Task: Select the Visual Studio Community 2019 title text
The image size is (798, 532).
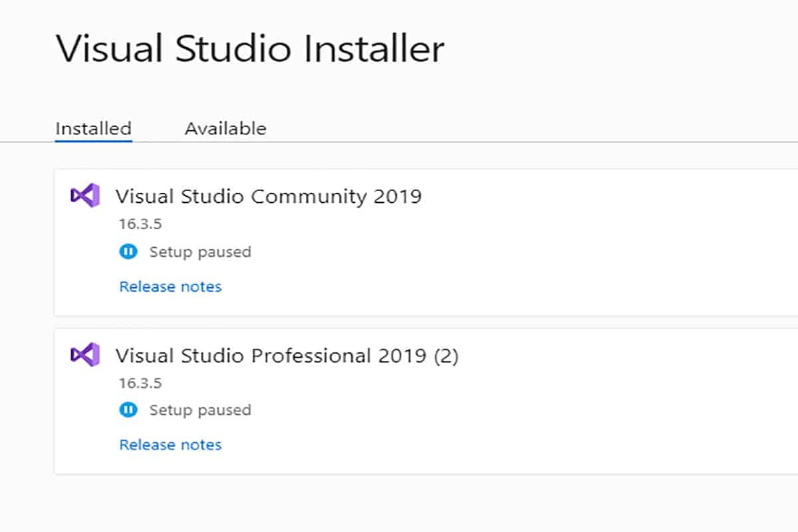Action: (x=269, y=196)
